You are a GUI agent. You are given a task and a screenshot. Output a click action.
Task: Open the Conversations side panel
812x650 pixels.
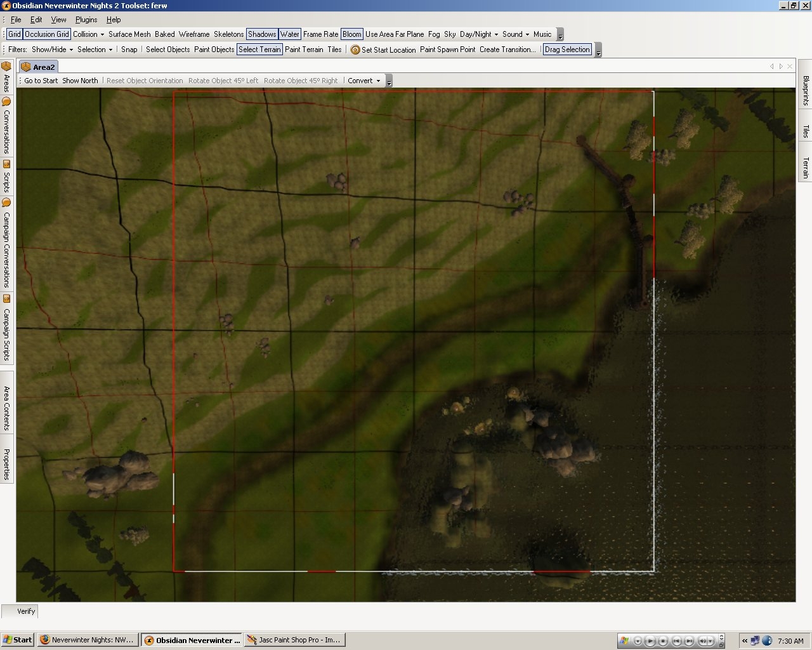click(x=6, y=126)
